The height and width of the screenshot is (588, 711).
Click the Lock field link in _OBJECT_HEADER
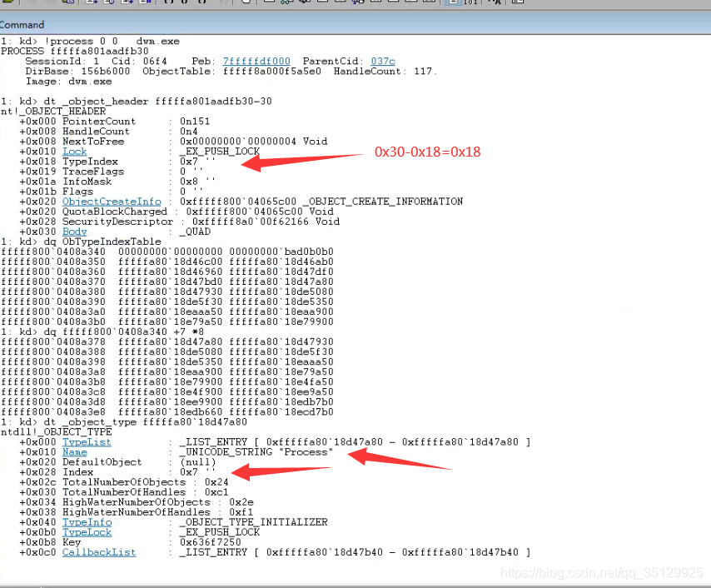pyautogui.click(x=74, y=152)
